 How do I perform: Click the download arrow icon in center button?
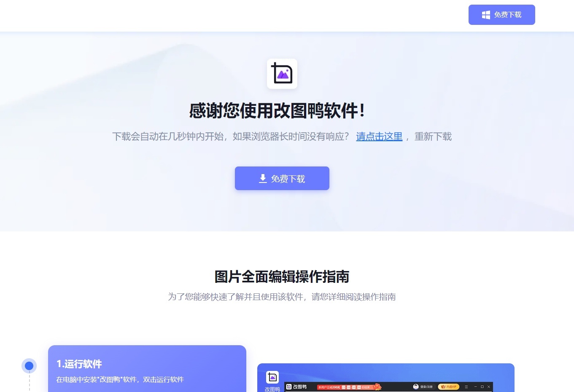(263, 179)
